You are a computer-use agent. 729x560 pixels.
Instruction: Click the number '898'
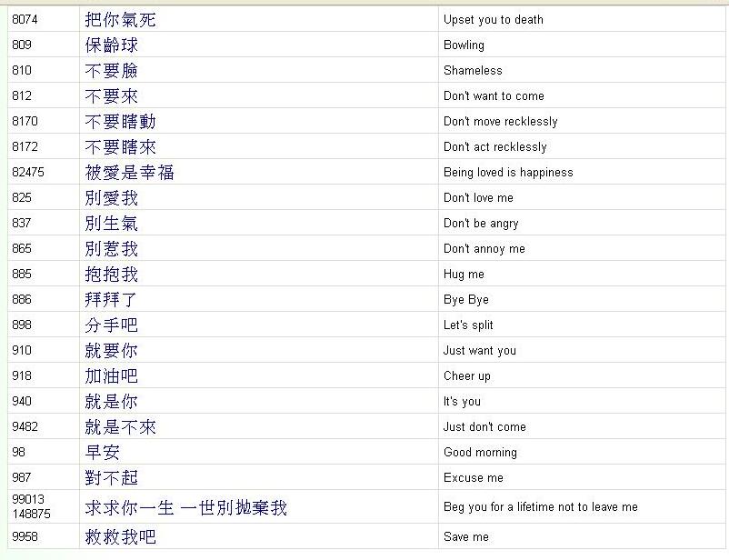pos(22,325)
